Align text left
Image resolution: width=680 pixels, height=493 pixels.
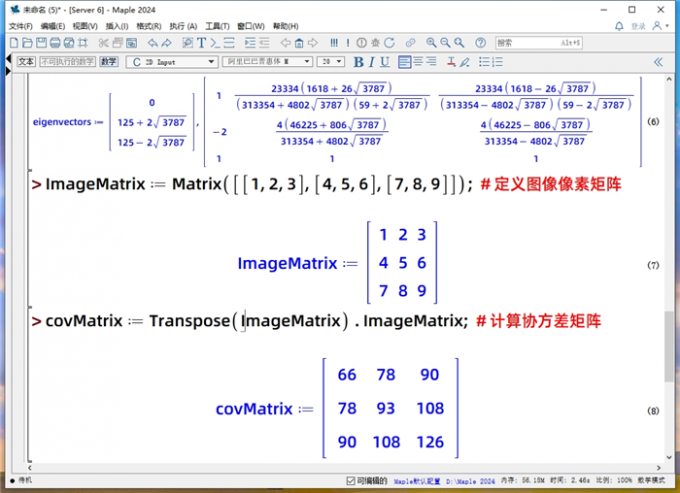point(404,62)
